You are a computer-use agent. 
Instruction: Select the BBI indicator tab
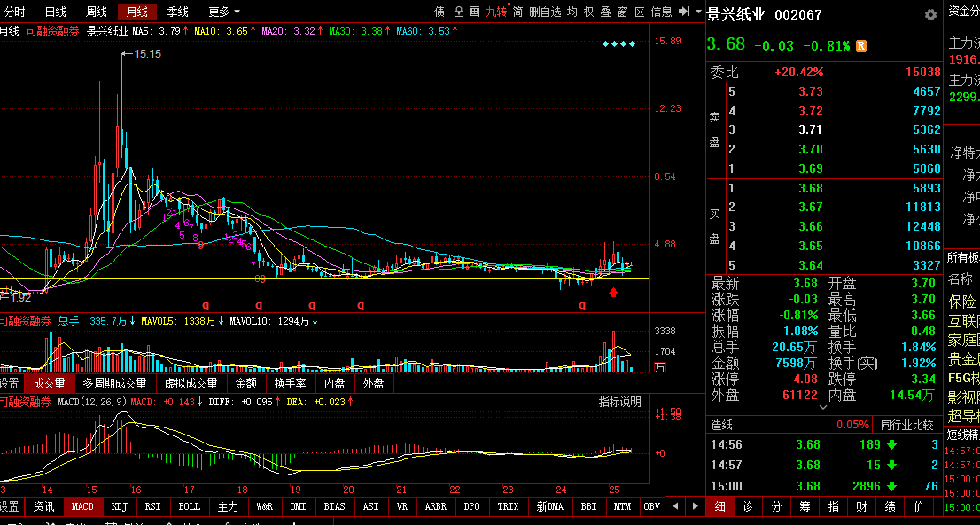tap(588, 506)
